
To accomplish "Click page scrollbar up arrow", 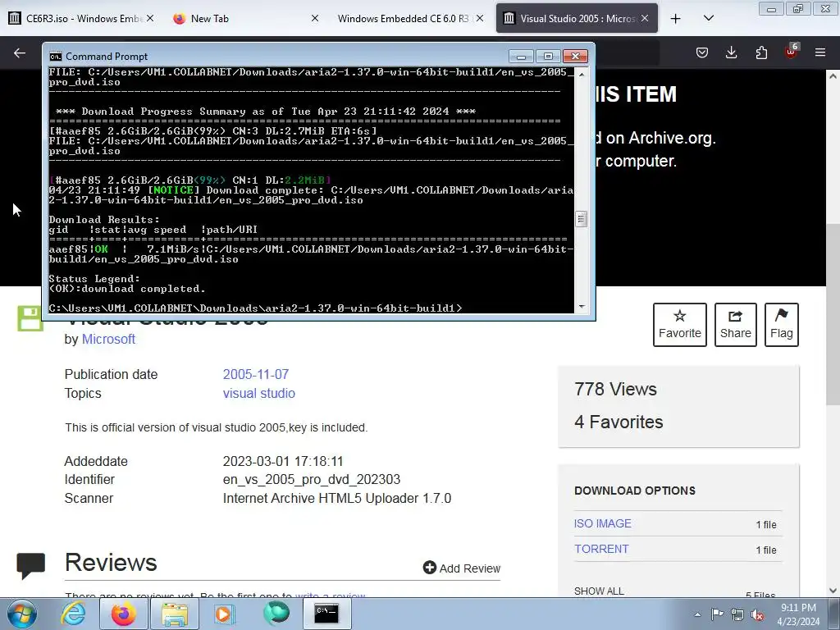I will pyautogui.click(x=833, y=76).
